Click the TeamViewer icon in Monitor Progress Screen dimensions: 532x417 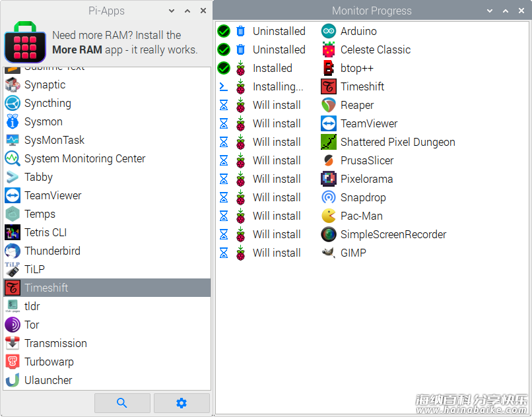329,123
